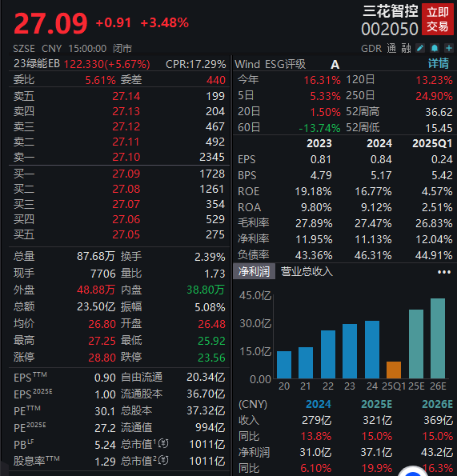Click the 卖五 price 27.14
457x476 pixels.
tap(126, 96)
